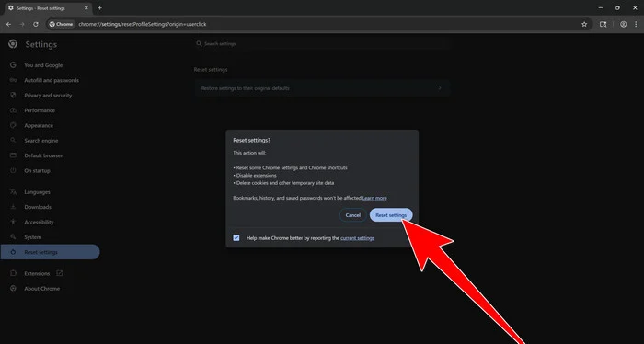The height and width of the screenshot is (344, 644).
Task: Close the Settings tab
Action: 86,8
